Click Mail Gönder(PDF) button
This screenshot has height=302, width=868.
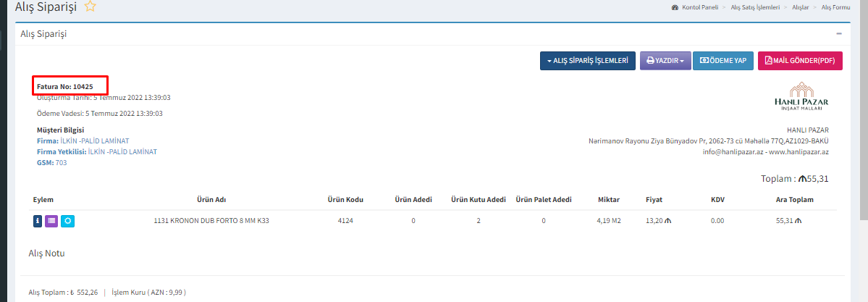800,61
